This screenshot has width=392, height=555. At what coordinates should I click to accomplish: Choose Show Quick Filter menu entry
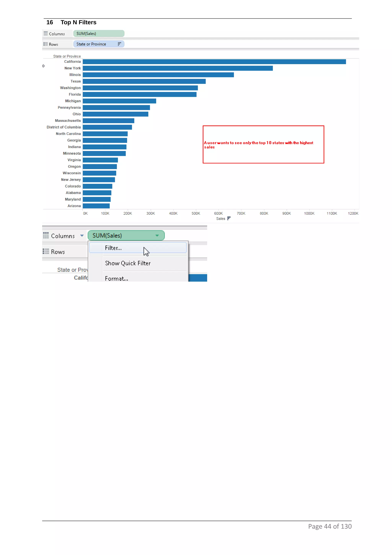(x=127, y=263)
